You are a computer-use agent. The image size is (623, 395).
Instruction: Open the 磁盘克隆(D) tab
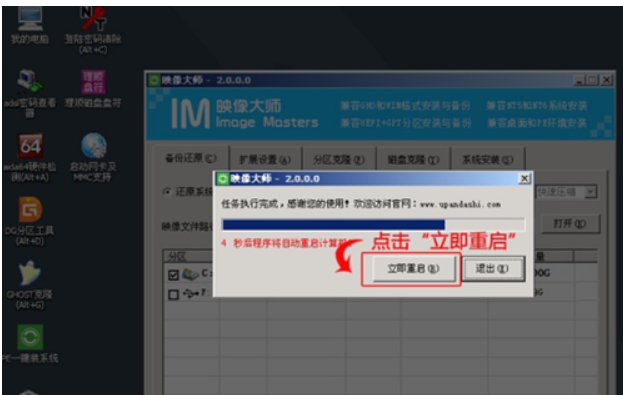413,159
